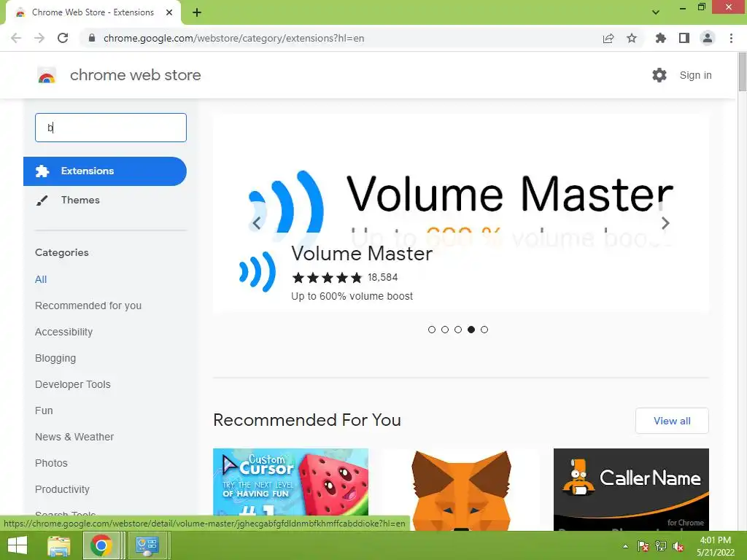Screen dimensions: 747x560
Task: Open Recommended for you category
Action: (x=88, y=306)
